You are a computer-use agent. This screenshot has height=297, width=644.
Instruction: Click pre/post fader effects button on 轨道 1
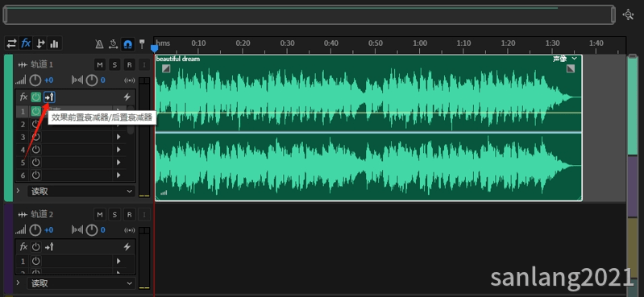tap(50, 97)
